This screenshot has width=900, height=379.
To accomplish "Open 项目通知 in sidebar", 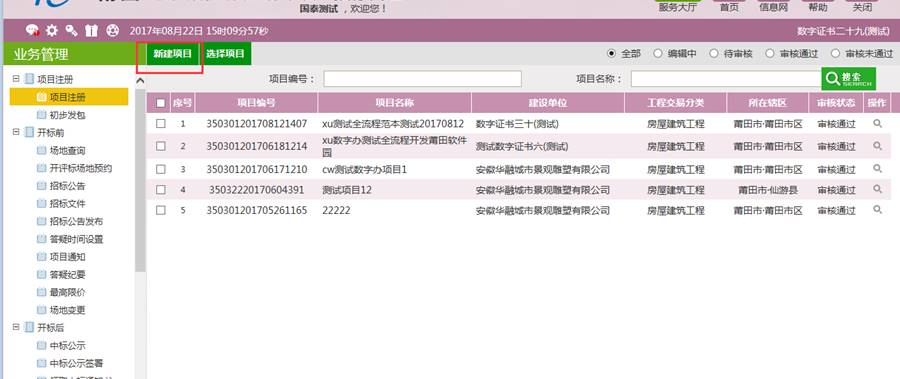I will tap(67, 257).
